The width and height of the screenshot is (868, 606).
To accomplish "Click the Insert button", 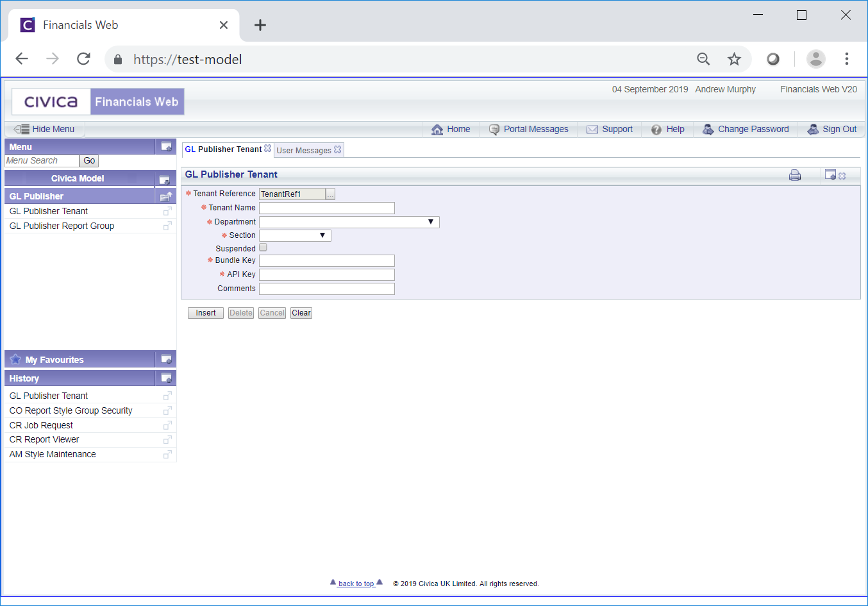I will [x=206, y=313].
